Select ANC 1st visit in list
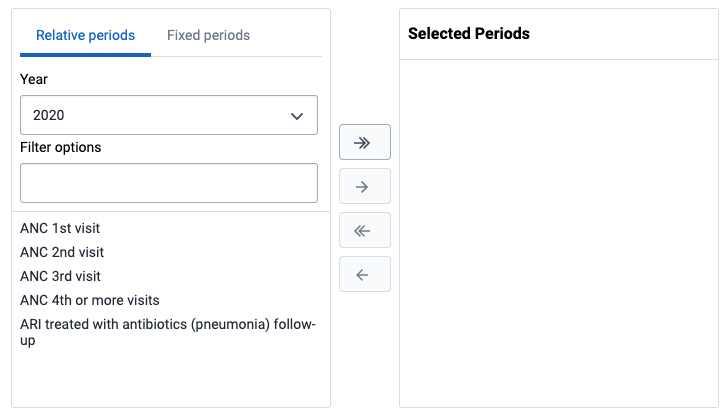The width and height of the screenshot is (728, 415). (60, 228)
